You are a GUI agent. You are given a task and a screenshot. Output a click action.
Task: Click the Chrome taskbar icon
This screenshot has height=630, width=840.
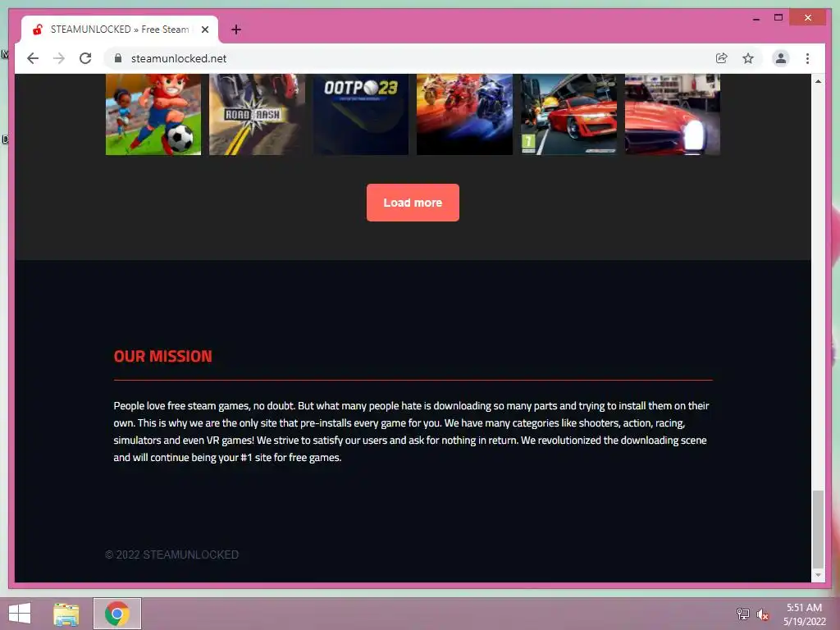click(x=117, y=614)
